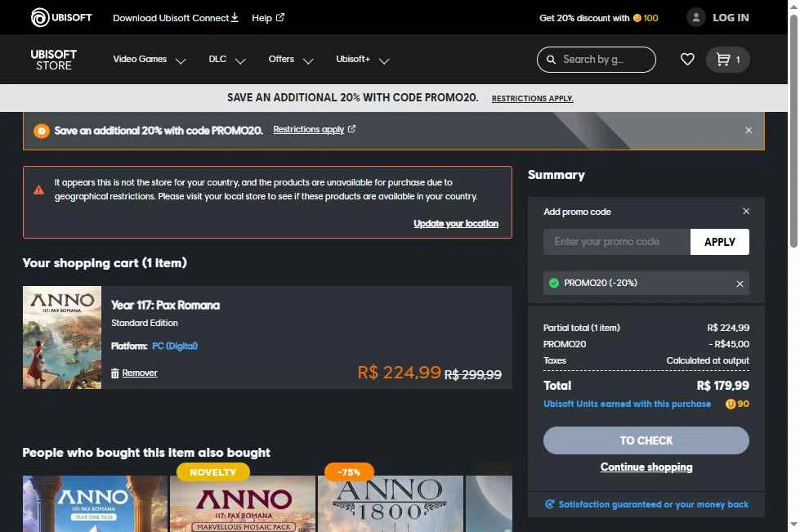Click Update your location link
Image resolution: width=800 pixels, height=532 pixels.
coord(456,223)
